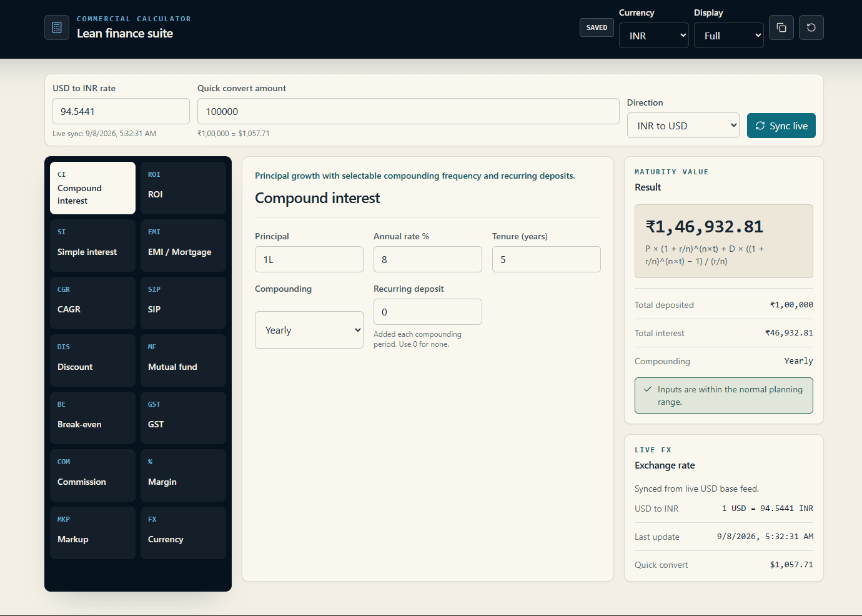Image resolution: width=862 pixels, height=616 pixels.
Task: Click the 1 USD = 94.5441 INR text
Action: pos(768,509)
